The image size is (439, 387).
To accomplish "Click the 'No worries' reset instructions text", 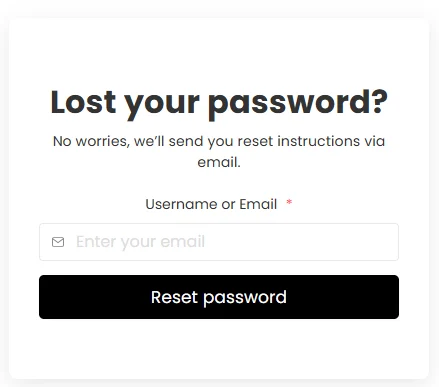I will pyautogui.click(x=219, y=152).
